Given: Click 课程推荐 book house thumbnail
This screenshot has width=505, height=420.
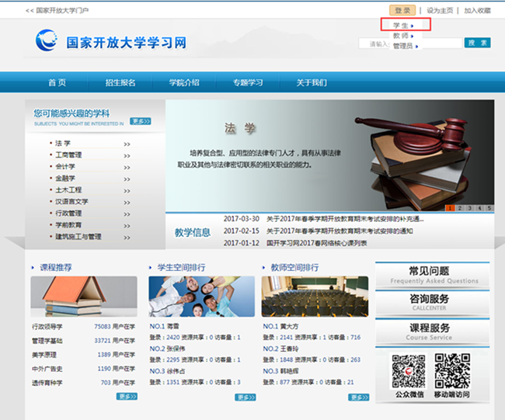Looking at the screenshot, I should (x=84, y=297).
